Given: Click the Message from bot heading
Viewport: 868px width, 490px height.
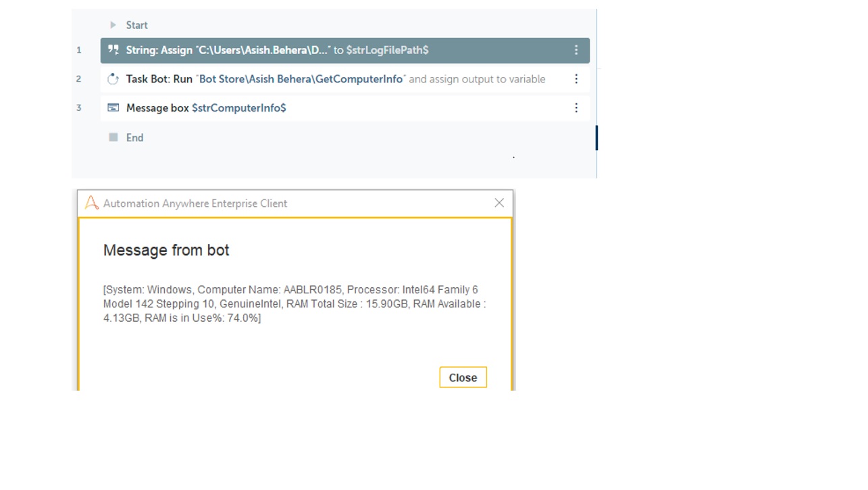Looking at the screenshot, I should pyautogui.click(x=166, y=250).
